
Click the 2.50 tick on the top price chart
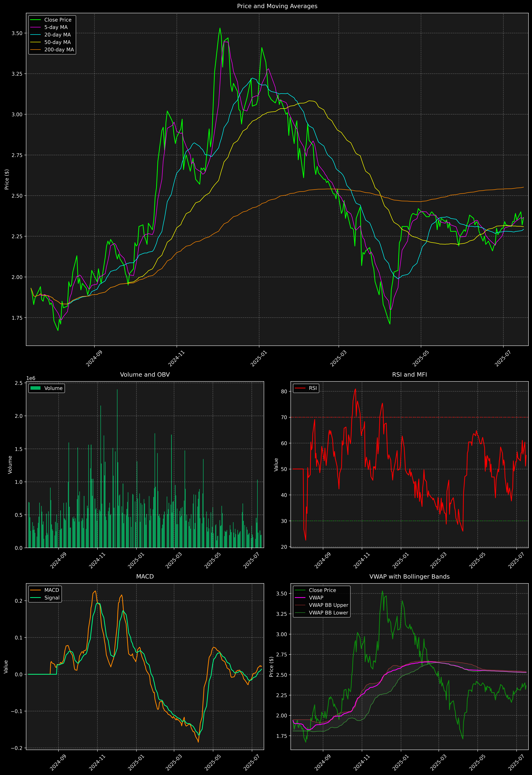point(17,196)
